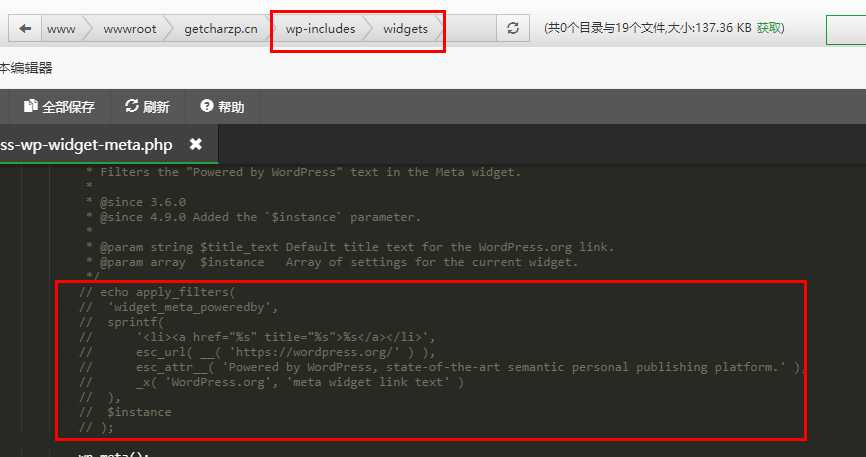This screenshot has width=866, height=457.
Task: Close the class-wp-widget-meta.php tab
Action: (196, 144)
